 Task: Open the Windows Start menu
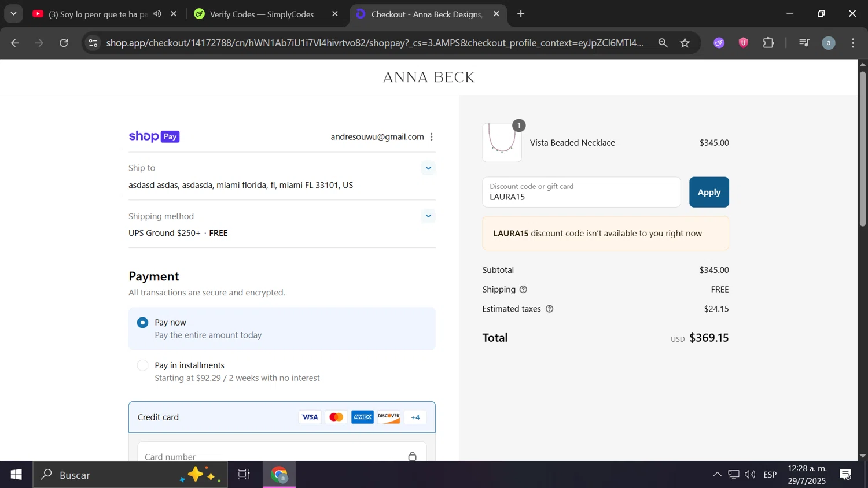click(x=16, y=475)
